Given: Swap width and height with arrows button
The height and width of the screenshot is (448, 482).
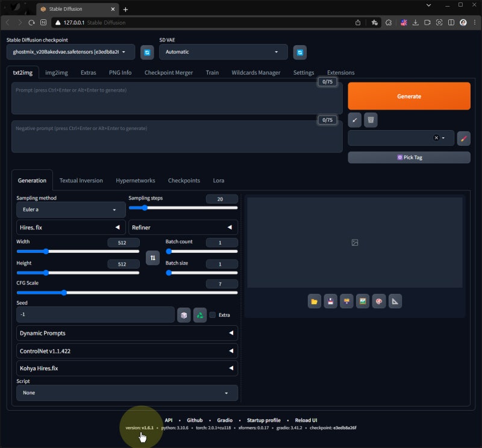Looking at the screenshot, I should 152,258.
